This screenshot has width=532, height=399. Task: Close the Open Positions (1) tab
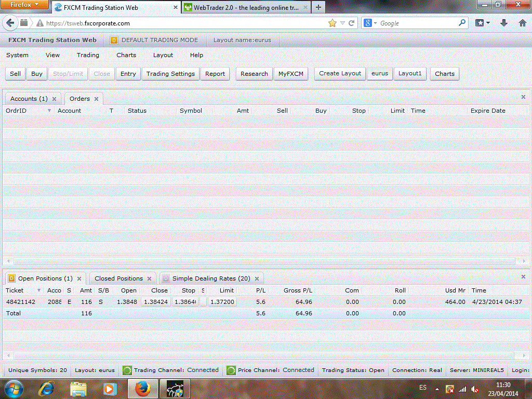coord(79,278)
